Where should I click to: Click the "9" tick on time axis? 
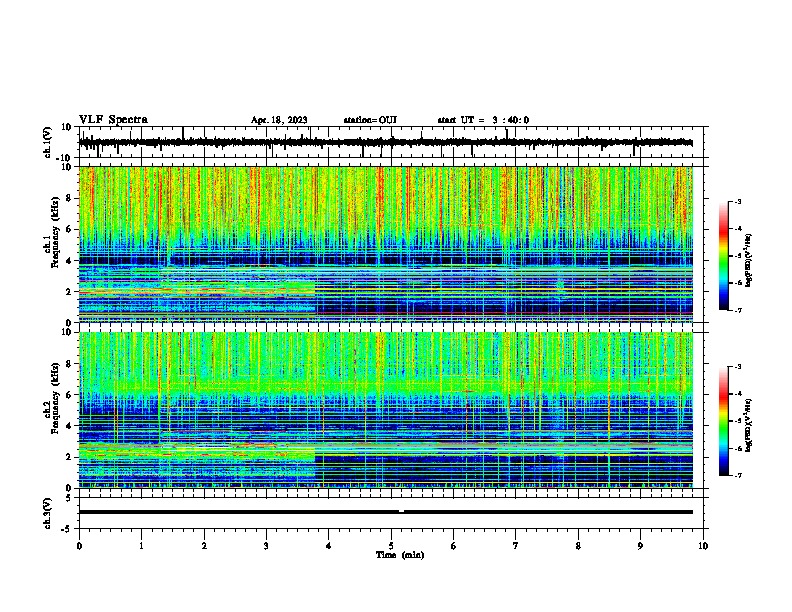(640, 546)
